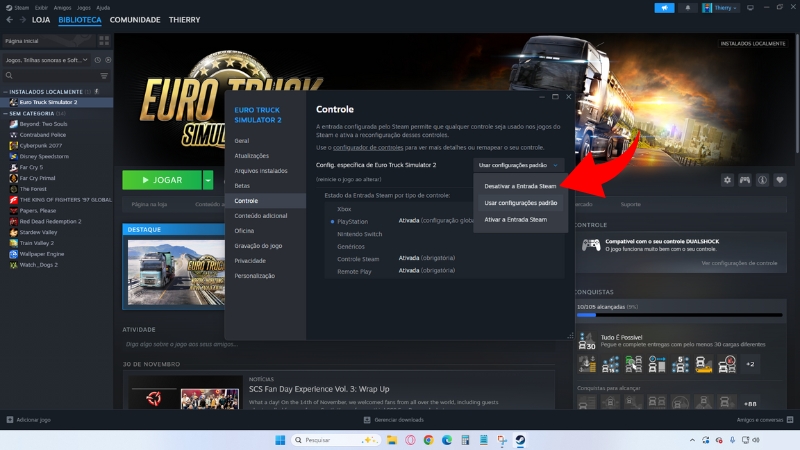
Task: Show hidden system tray icons chevron
Action: click(x=692, y=440)
